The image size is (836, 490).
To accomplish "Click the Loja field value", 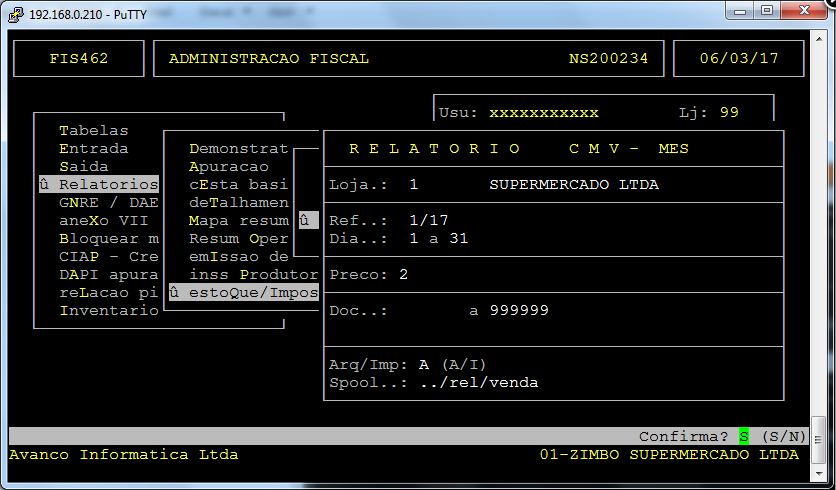I will tap(414, 185).
